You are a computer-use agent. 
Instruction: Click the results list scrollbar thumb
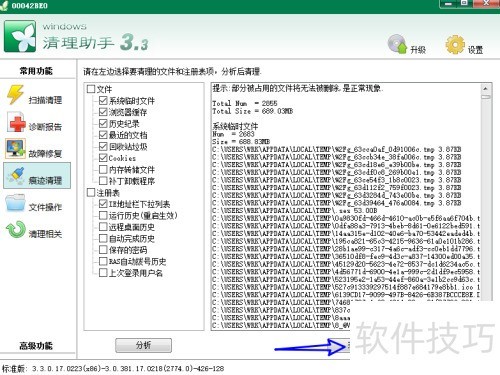click(x=486, y=97)
